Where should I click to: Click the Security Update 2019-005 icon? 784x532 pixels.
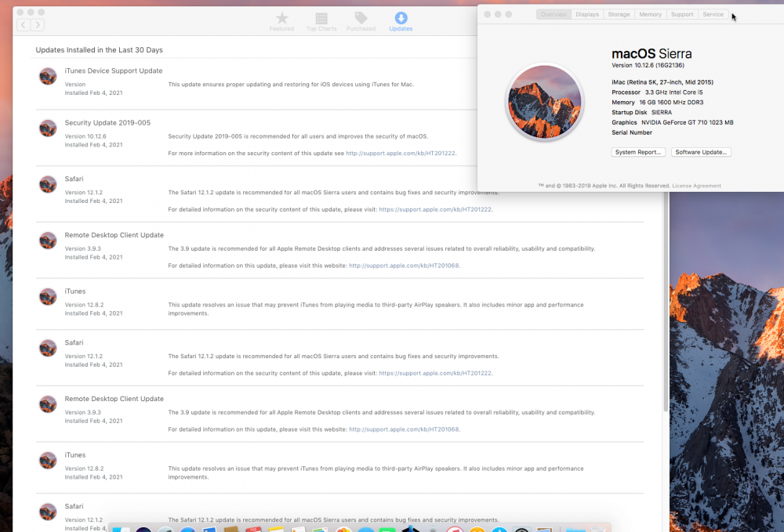48,128
